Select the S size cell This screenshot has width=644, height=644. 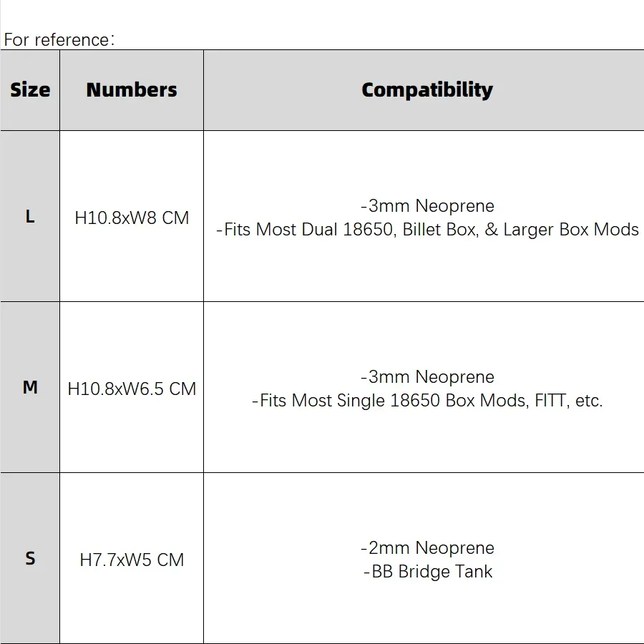click(x=30, y=558)
